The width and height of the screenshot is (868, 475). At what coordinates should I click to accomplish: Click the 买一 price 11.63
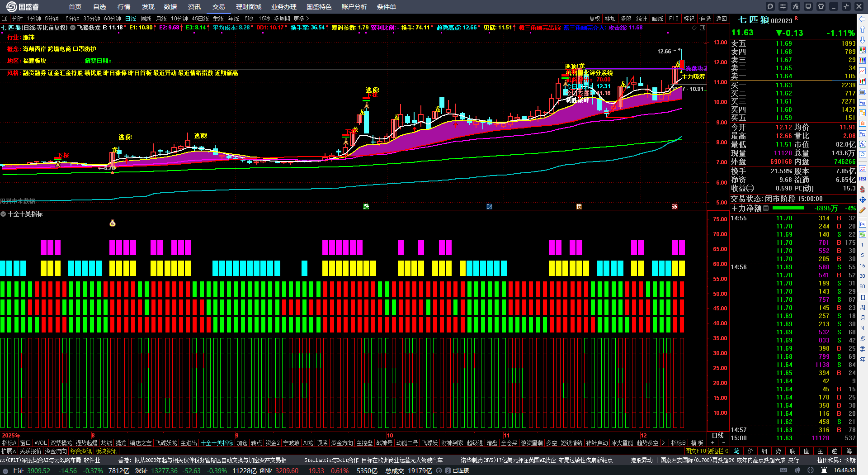[784, 85]
